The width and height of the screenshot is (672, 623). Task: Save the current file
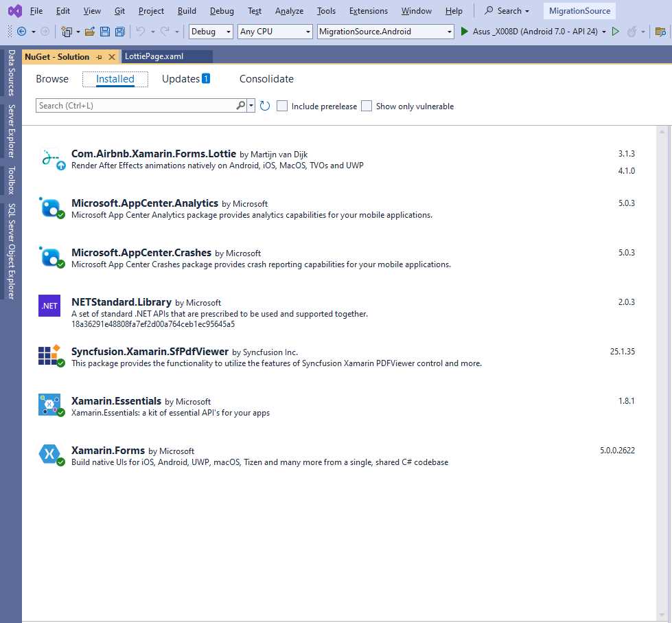[x=104, y=31]
